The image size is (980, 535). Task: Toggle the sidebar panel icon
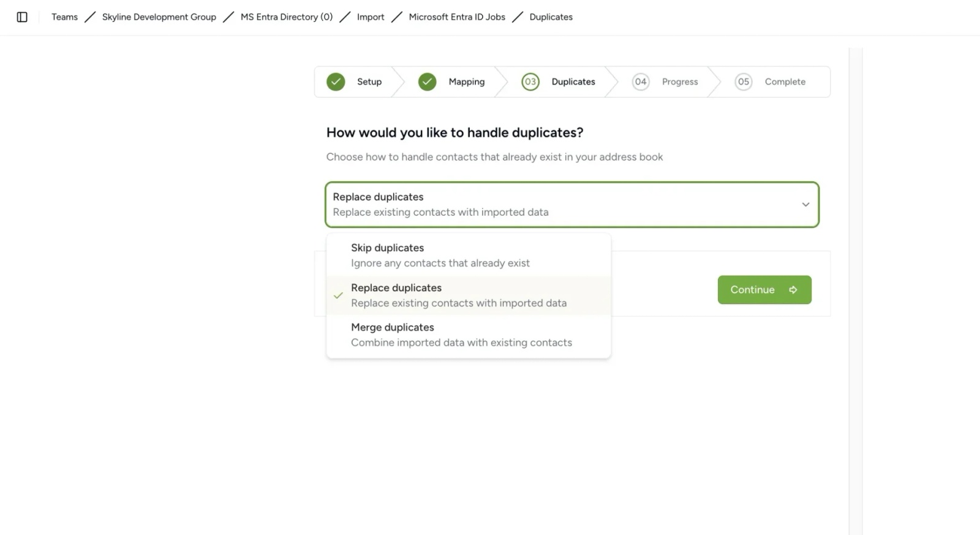click(x=22, y=17)
